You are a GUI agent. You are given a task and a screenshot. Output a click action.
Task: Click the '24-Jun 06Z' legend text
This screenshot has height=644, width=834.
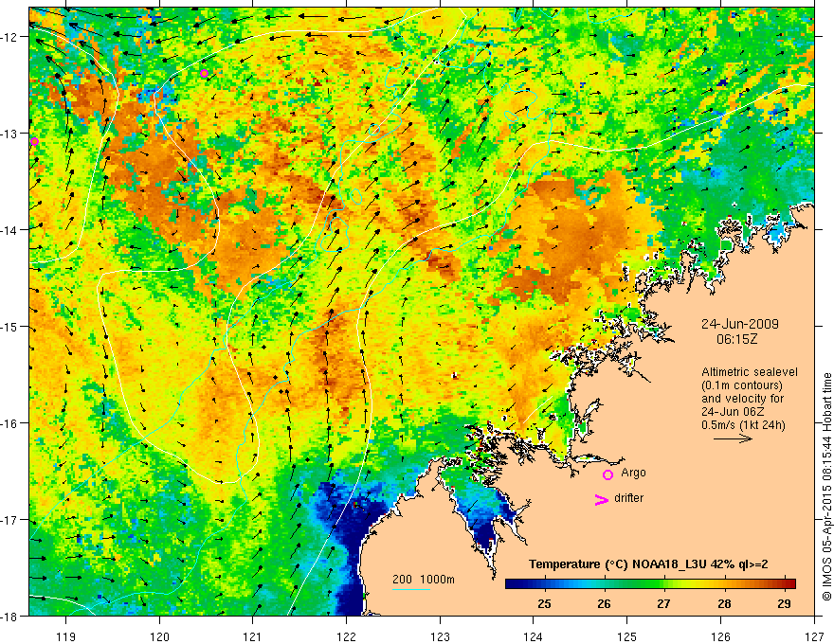click(x=731, y=412)
